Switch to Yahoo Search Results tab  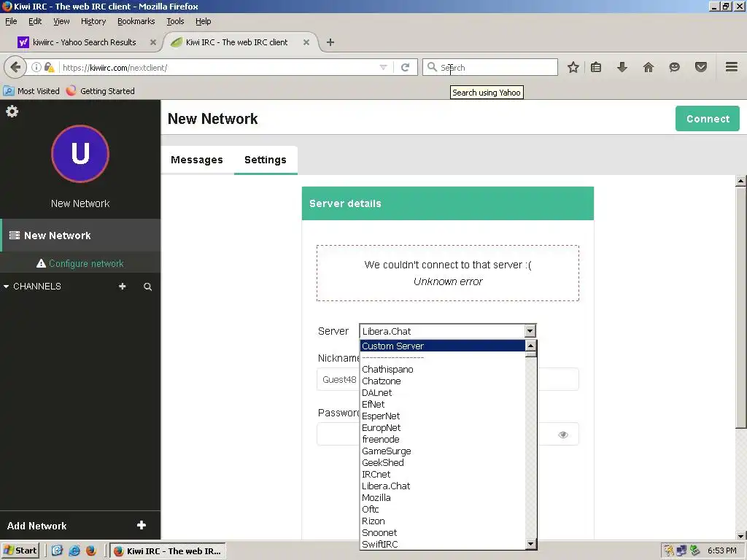tap(85, 42)
